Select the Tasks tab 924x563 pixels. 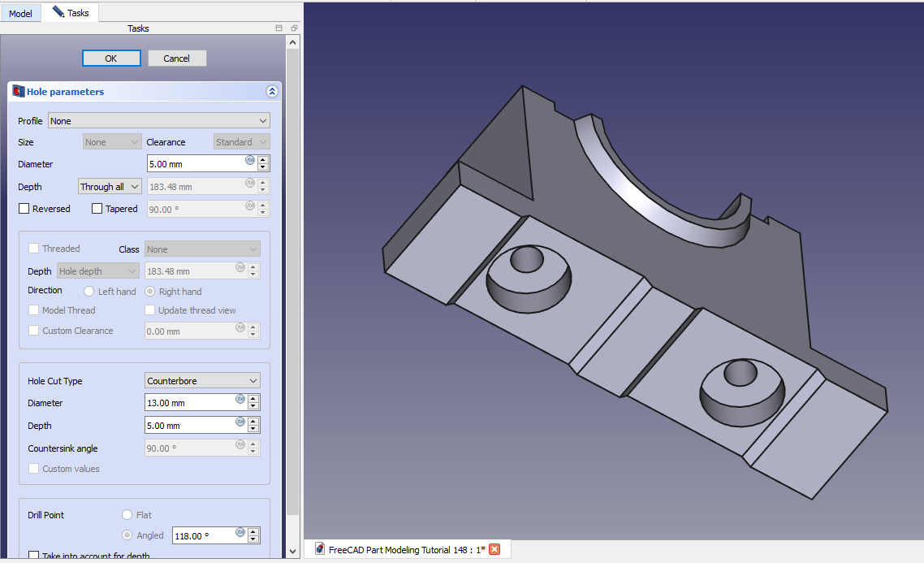pos(71,13)
